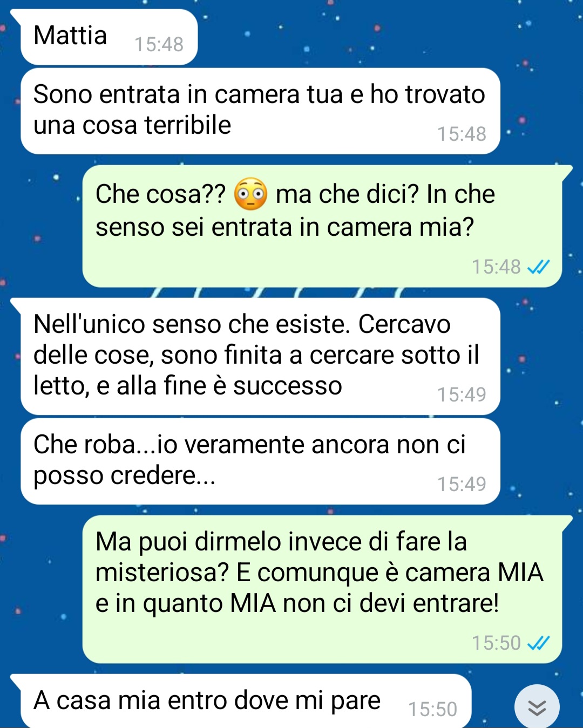
Task: Click the 15:50 timestamp in the green bubble
Action: click(x=496, y=643)
